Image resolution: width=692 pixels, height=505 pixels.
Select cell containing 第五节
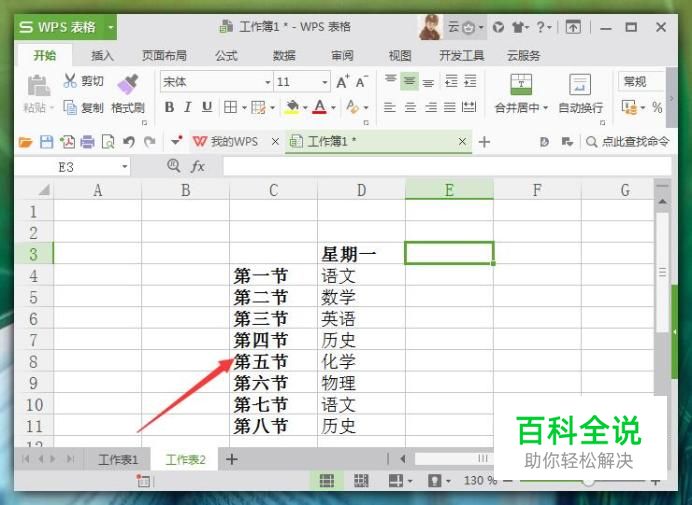pos(273,361)
